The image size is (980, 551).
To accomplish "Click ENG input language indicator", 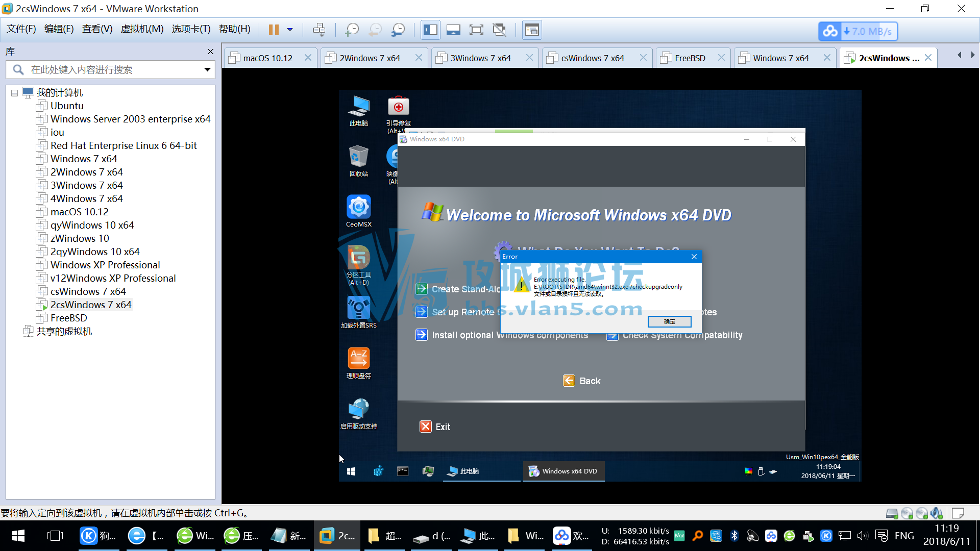I will (904, 536).
